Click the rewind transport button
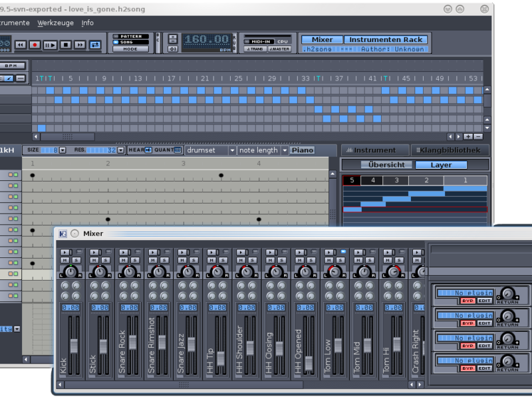The image size is (532, 399). tap(20, 45)
